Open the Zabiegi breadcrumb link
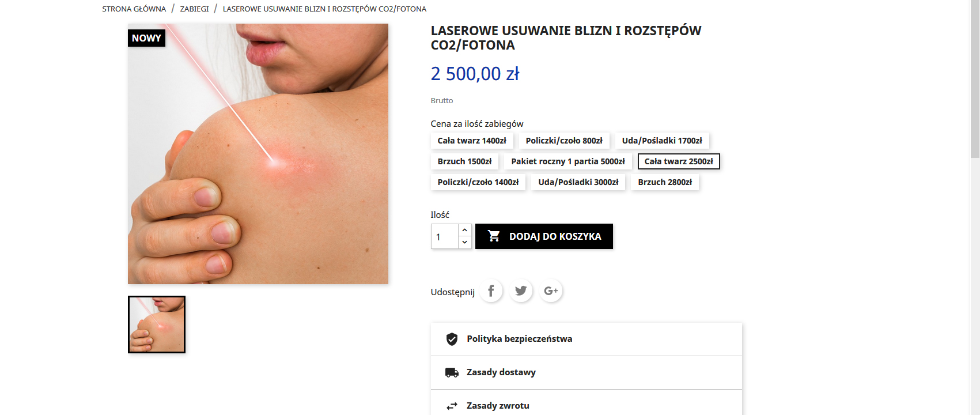The height and width of the screenshot is (415, 980). click(x=194, y=9)
